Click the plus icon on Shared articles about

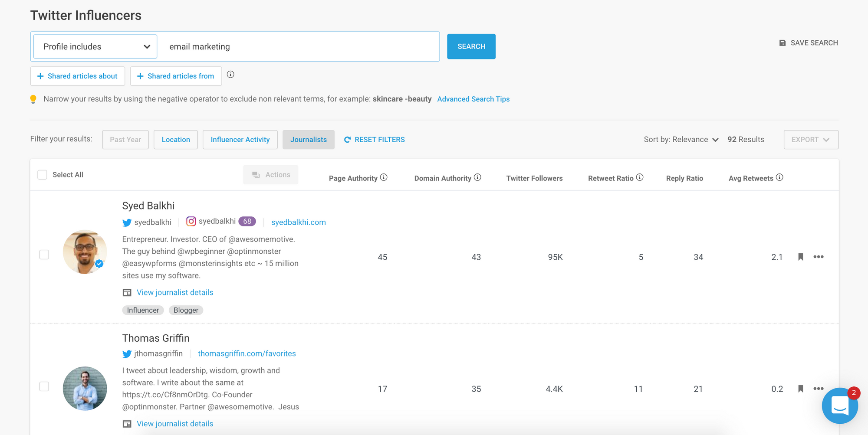pyautogui.click(x=40, y=76)
